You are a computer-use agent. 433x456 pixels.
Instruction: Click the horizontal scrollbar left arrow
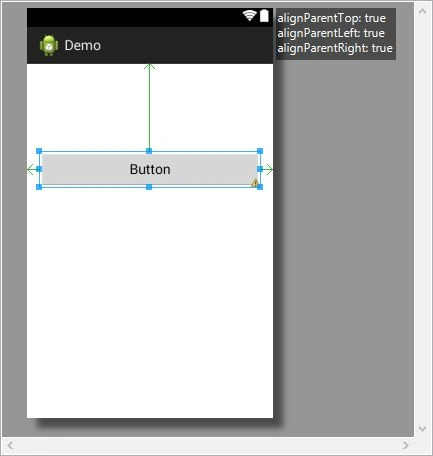(10, 445)
